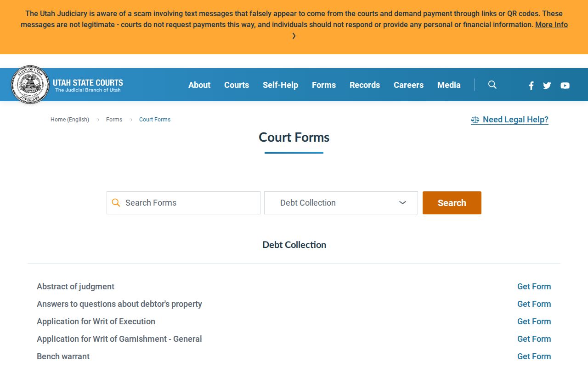This screenshot has height=368, width=588.
Task: Get Form for Writ of Garnishment - General
Action: click(534, 339)
